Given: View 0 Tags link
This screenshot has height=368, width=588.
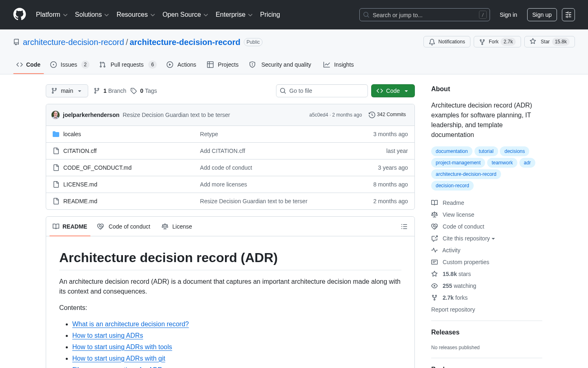Looking at the screenshot, I should coord(144,91).
